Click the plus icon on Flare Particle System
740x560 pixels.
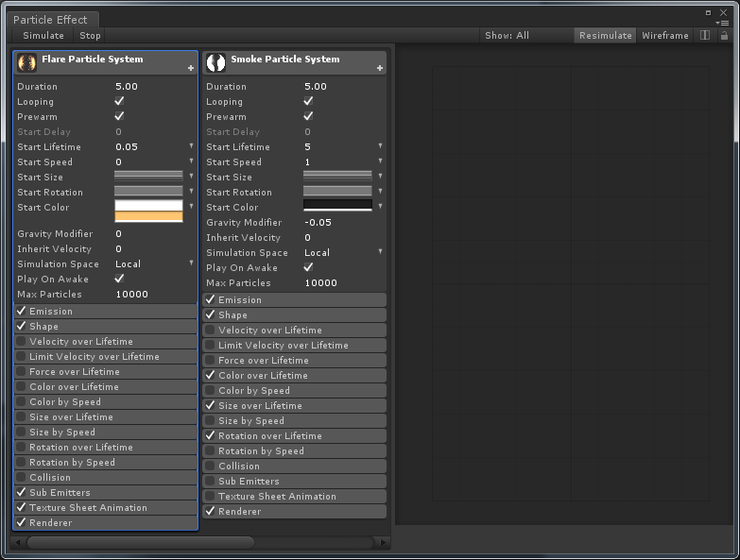pos(191,68)
